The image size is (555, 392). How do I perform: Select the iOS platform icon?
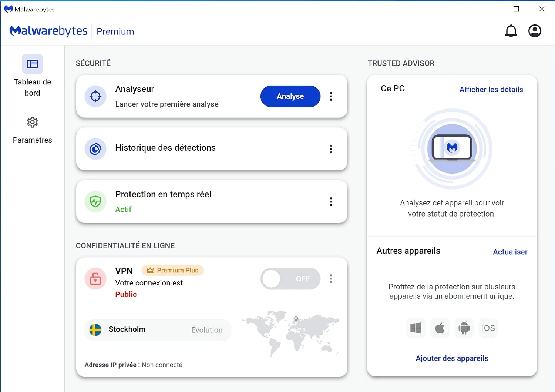click(x=488, y=328)
